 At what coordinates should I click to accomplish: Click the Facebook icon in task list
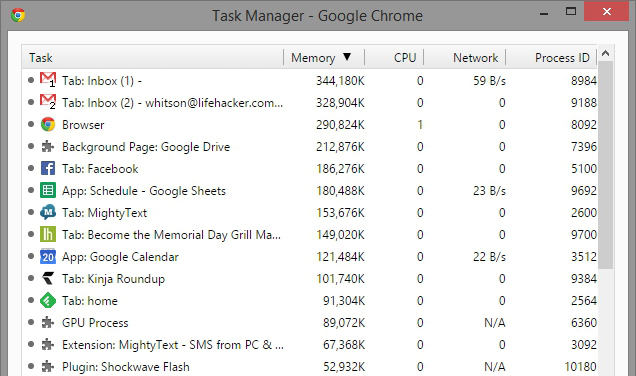48,168
